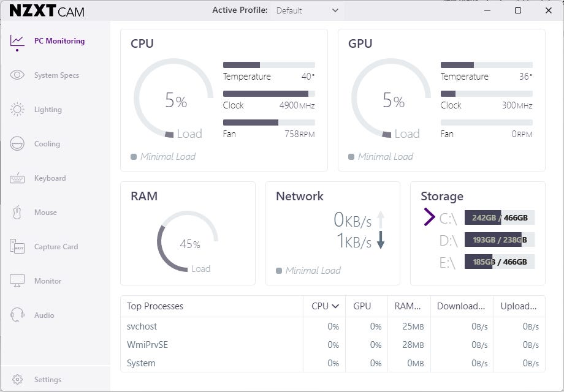Click the NZXT CAM logo
Screen dimensions: 564x392
pos(47,11)
